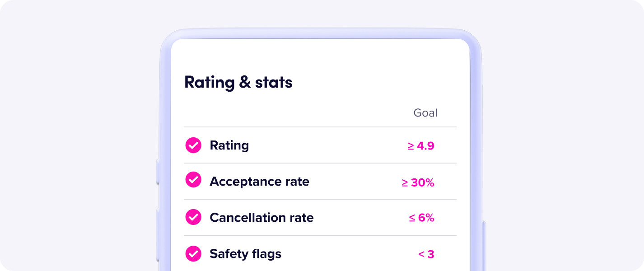This screenshot has height=271, width=644.
Task: Click the "Rating & stats" heading
Action: tap(238, 83)
